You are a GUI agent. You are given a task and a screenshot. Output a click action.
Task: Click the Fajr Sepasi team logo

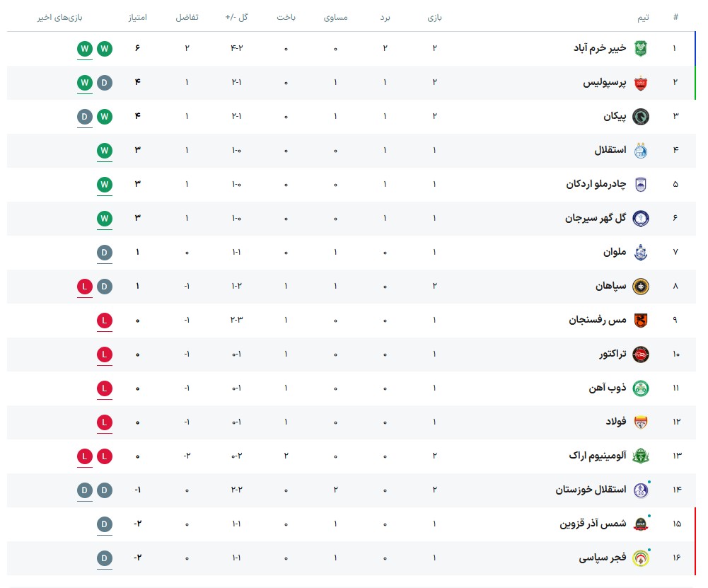point(641,558)
